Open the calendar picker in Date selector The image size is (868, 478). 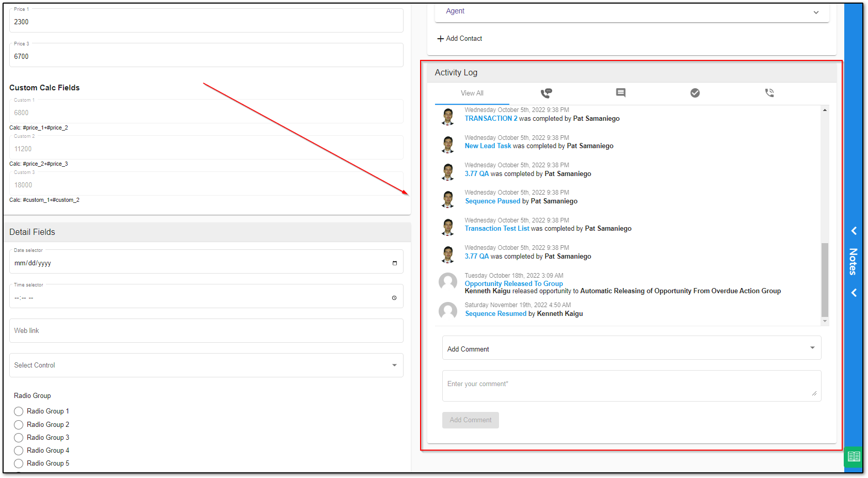pos(394,263)
